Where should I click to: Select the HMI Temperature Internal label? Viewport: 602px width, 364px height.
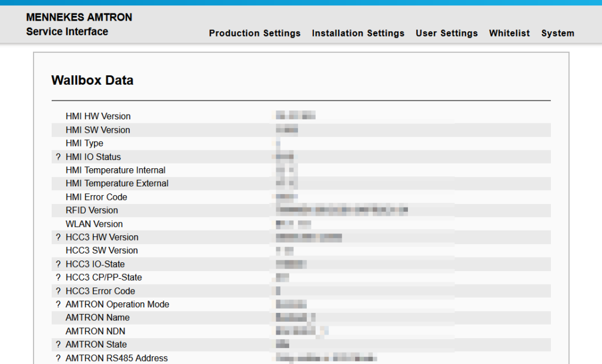pyautogui.click(x=115, y=170)
